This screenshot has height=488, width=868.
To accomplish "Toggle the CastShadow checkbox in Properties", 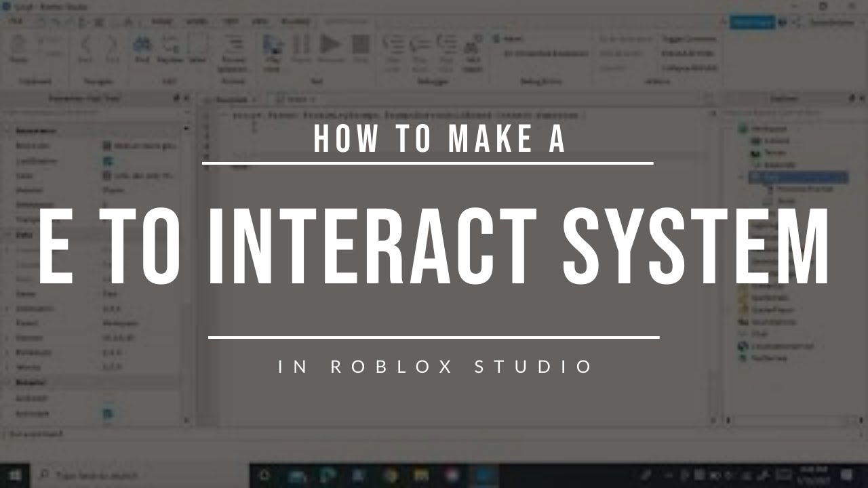I will point(108,161).
